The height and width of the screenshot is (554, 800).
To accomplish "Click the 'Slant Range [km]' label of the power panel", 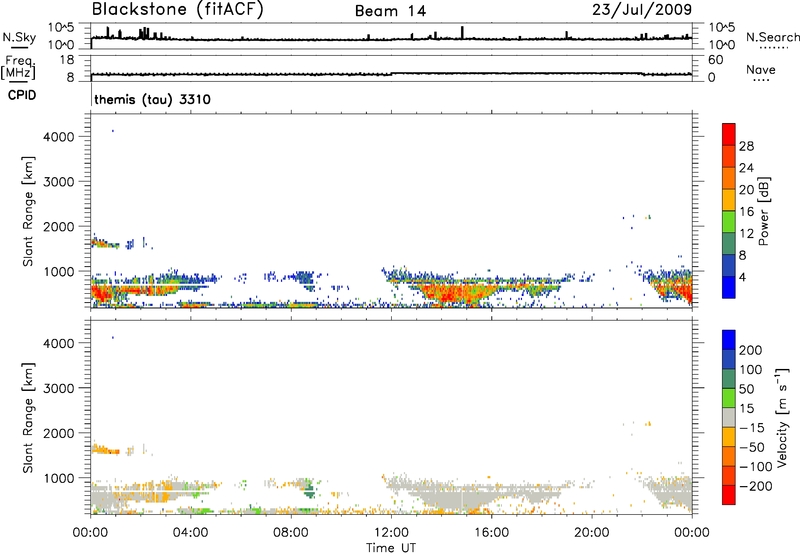I will [28, 211].
